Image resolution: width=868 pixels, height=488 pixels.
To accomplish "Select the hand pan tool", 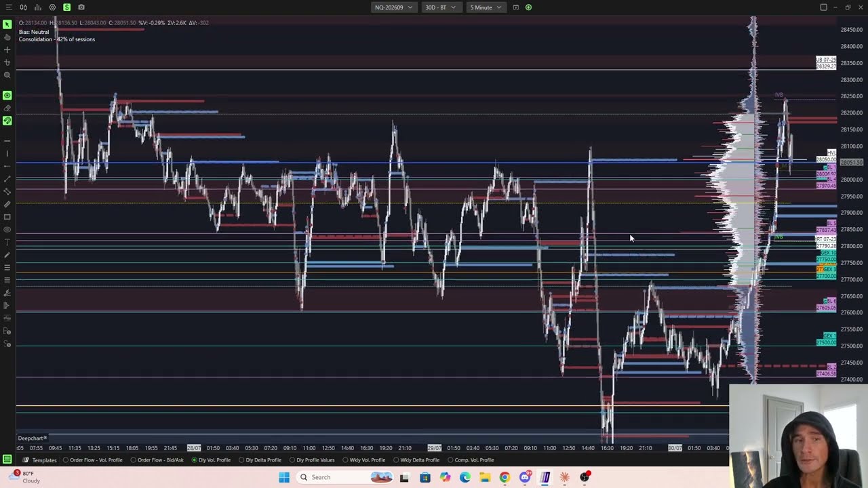I will [x=7, y=37].
